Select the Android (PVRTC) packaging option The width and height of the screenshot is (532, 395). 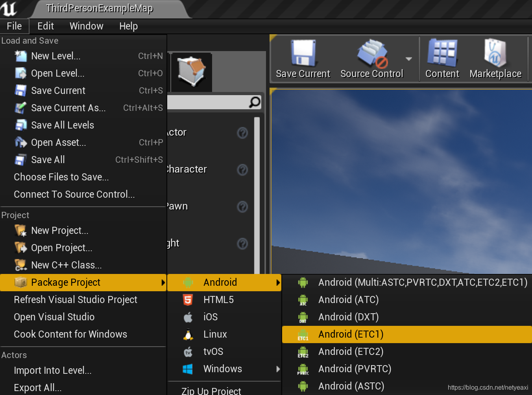(x=407, y=369)
